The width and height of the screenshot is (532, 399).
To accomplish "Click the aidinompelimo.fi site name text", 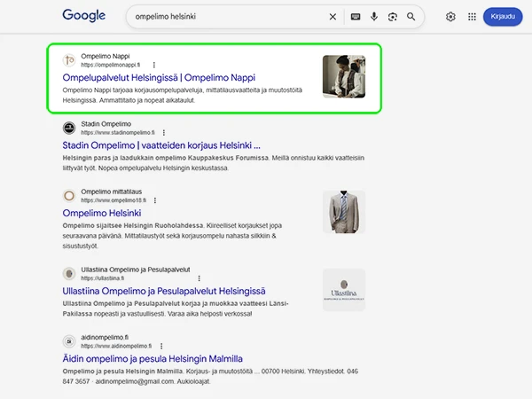I will click(105, 337).
